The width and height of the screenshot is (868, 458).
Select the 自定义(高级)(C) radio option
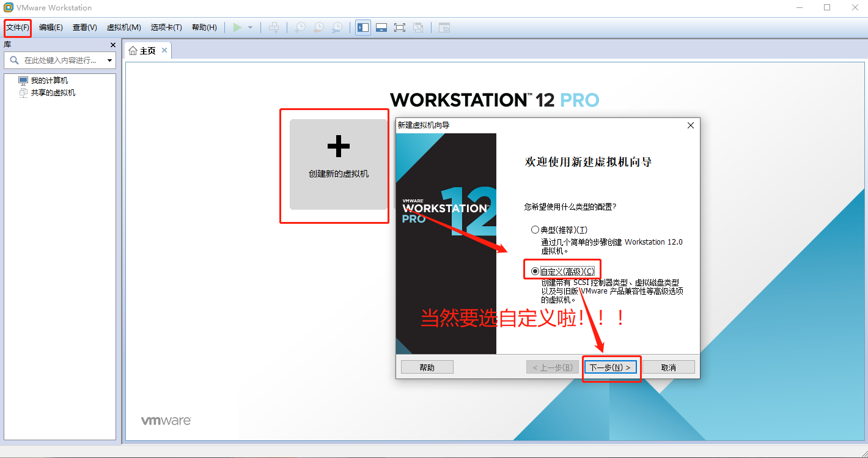562,271
